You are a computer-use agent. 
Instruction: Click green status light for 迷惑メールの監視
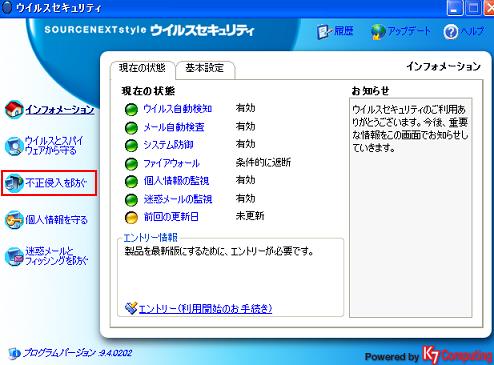(131, 200)
